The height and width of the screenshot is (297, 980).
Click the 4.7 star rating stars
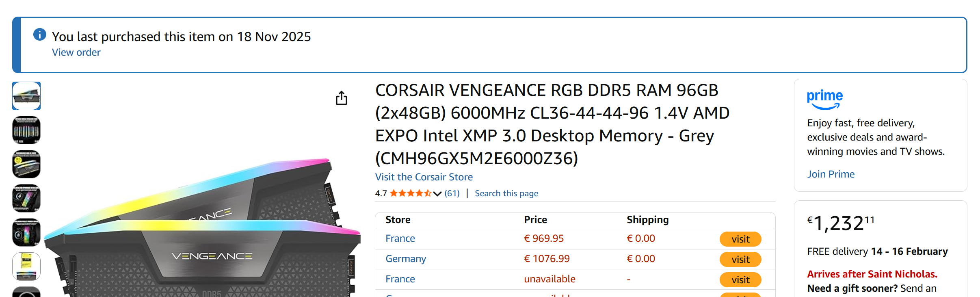[410, 193]
